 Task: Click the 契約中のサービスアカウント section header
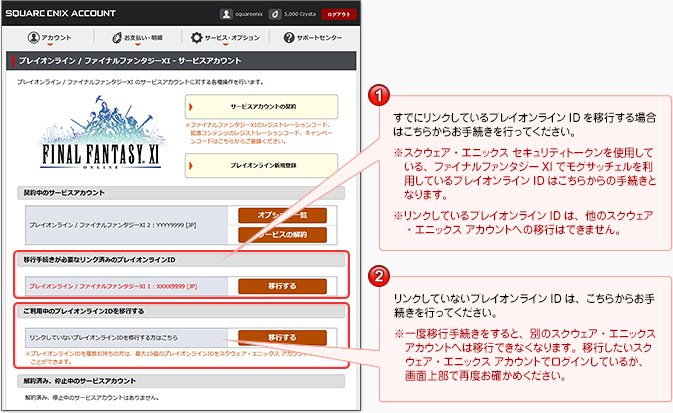pyautogui.click(x=181, y=193)
